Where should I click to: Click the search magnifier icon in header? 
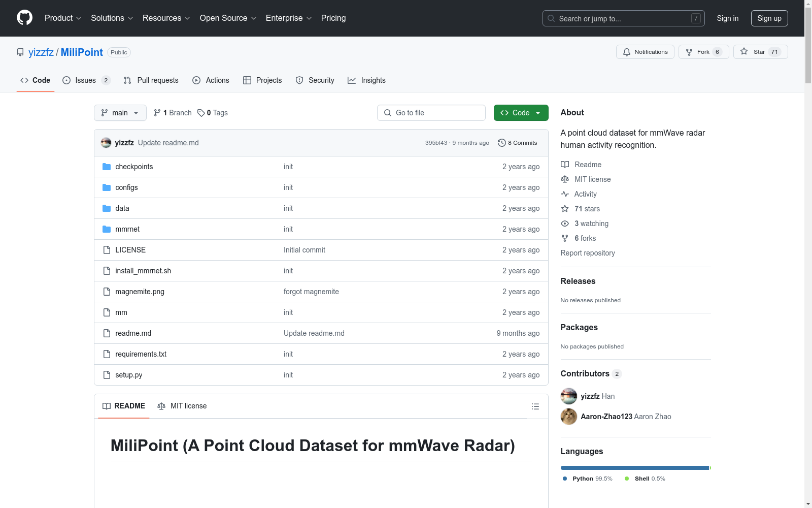(x=551, y=18)
